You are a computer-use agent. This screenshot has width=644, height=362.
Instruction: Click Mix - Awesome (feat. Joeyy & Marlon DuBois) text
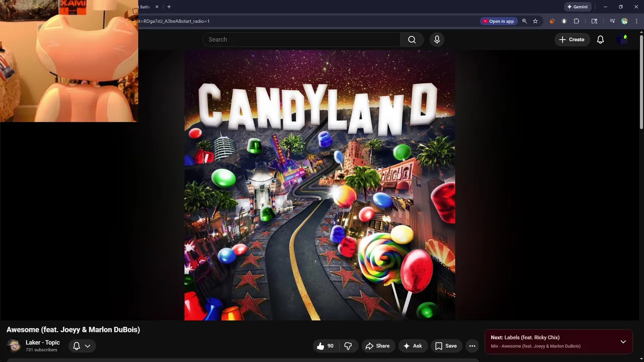536,346
